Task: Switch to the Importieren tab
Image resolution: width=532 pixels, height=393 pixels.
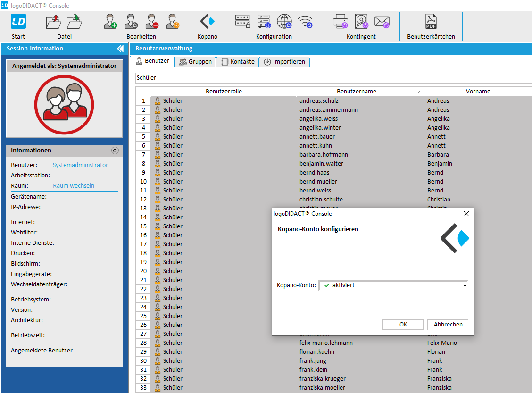Action: [x=285, y=62]
